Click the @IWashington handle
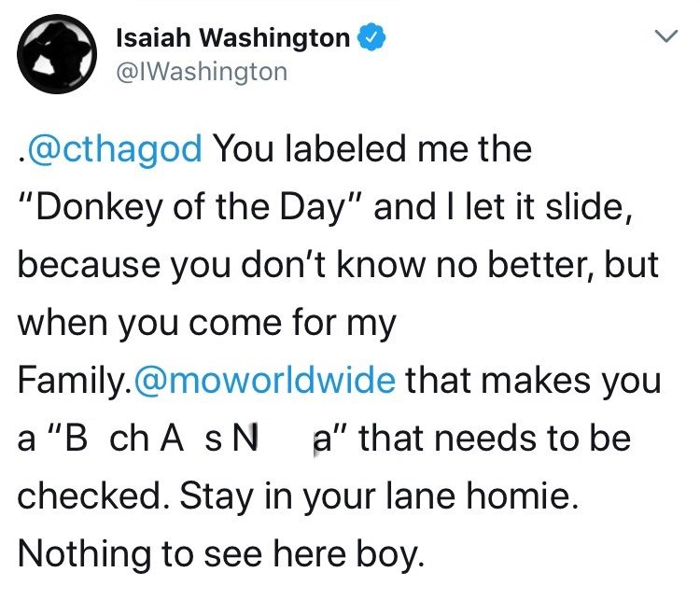Image resolution: width=700 pixels, height=614 pixels. [202, 72]
